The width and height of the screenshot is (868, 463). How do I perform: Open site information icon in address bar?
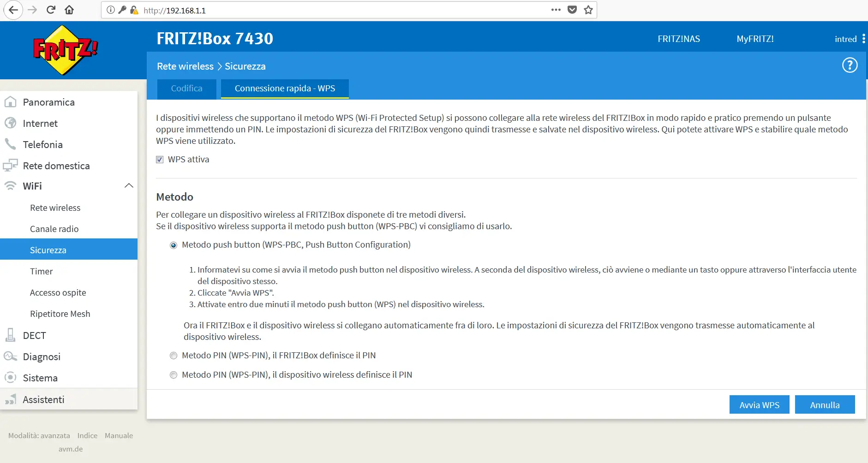tap(110, 10)
